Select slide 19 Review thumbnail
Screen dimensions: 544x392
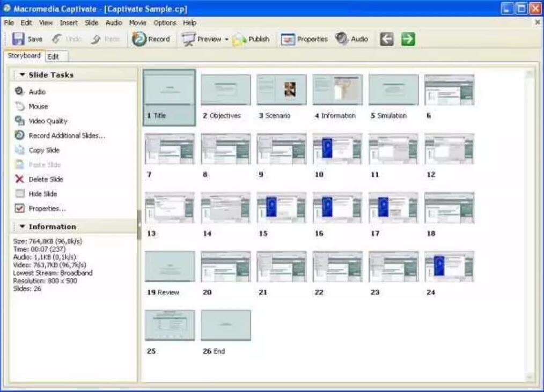(170, 266)
